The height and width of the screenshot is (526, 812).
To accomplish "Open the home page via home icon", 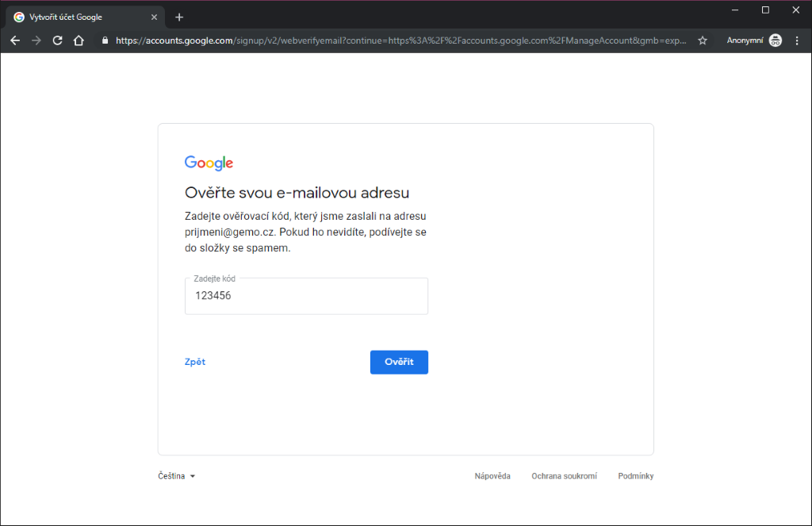I will click(x=79, y=40).
